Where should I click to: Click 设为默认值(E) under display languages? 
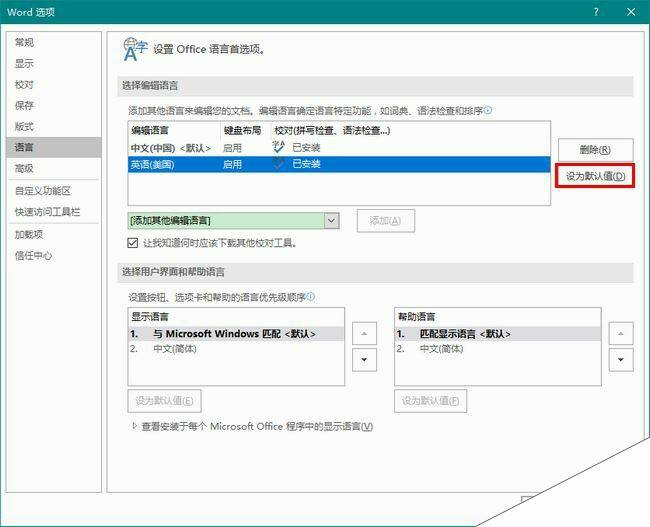click(164, 401)
